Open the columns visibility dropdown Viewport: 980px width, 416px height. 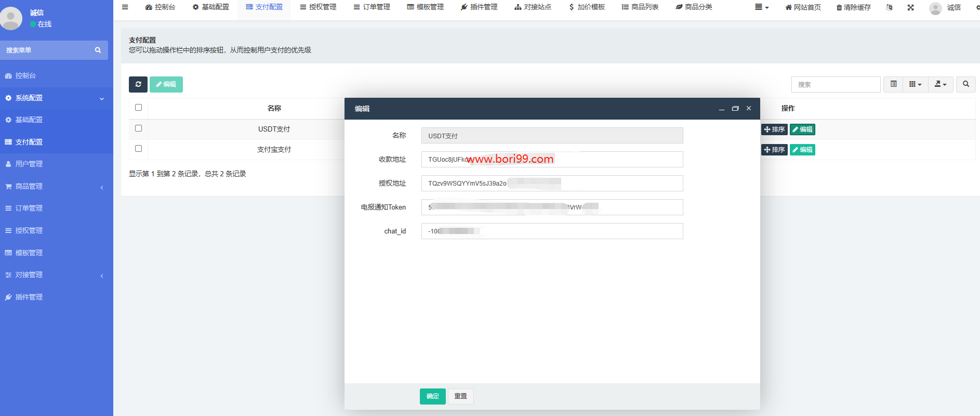tap(916, 84)
